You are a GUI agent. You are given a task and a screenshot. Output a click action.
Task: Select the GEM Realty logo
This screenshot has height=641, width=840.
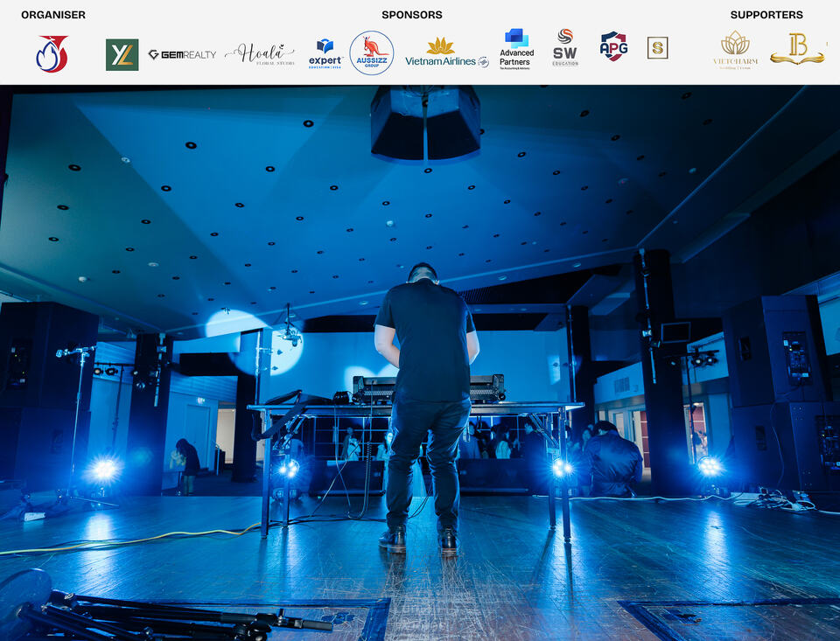(x=182, y=54)
